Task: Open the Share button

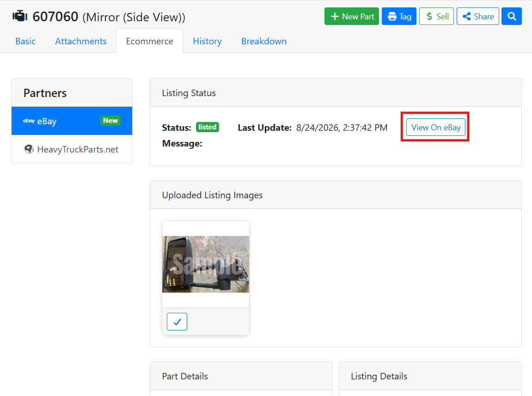Action: pos(478,16)
